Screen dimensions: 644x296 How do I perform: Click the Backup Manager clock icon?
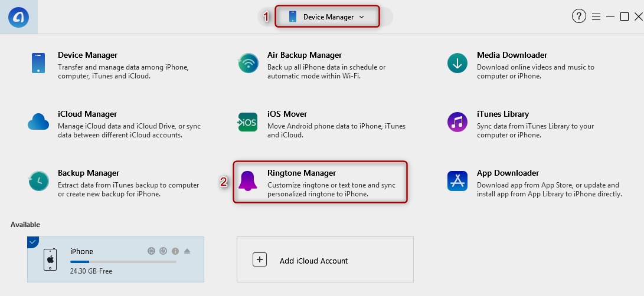pyautogui.click(x=38, y=181)
